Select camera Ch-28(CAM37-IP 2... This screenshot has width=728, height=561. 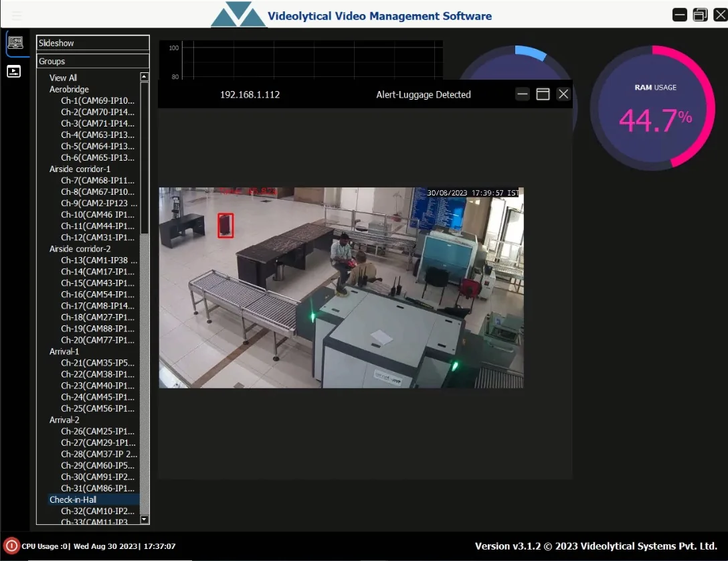tap(99, 454)
